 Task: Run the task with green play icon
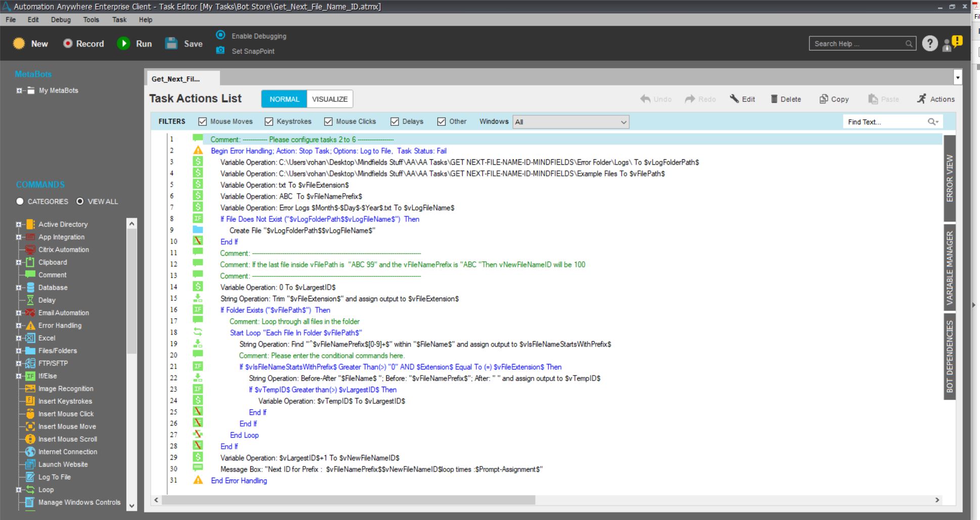click(x=123, y=43)
